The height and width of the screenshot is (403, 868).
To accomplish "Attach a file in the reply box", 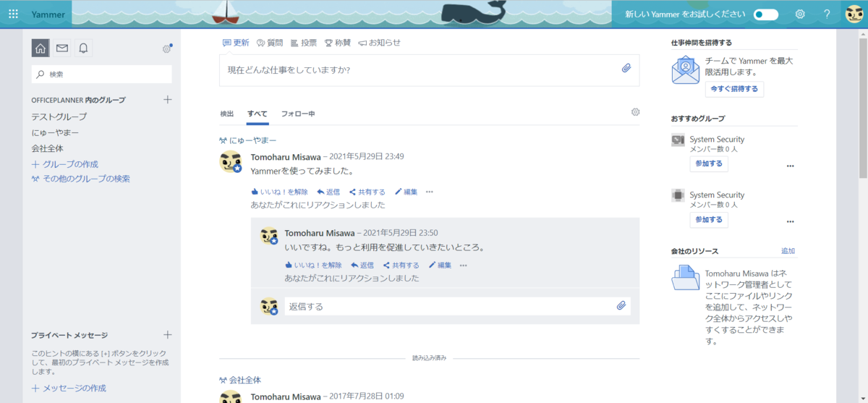I will [x=621, y=306].
